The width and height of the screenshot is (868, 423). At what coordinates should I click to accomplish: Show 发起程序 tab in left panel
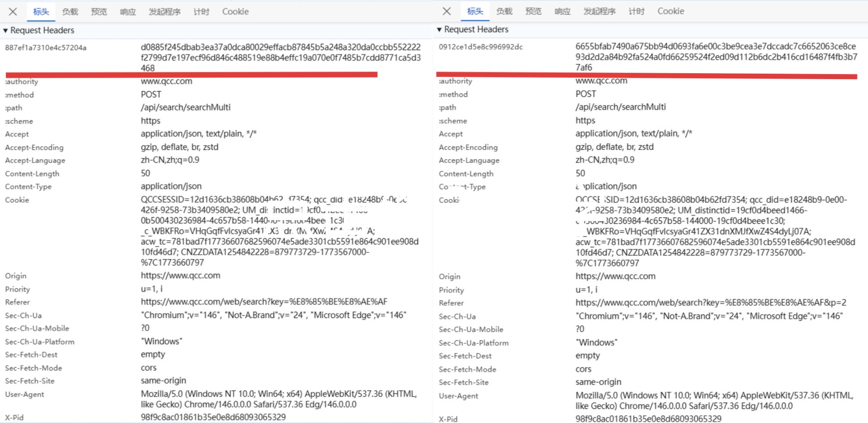(x=165, y=12)
